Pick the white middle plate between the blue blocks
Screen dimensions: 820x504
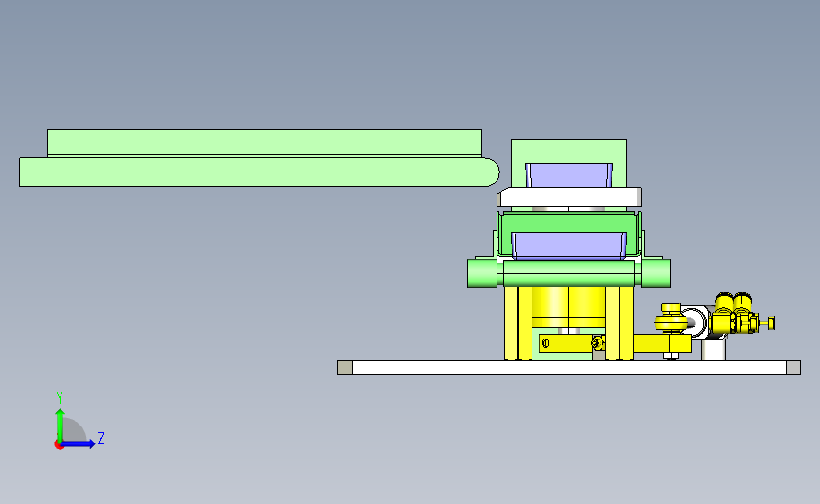click(x=569, y=198)
